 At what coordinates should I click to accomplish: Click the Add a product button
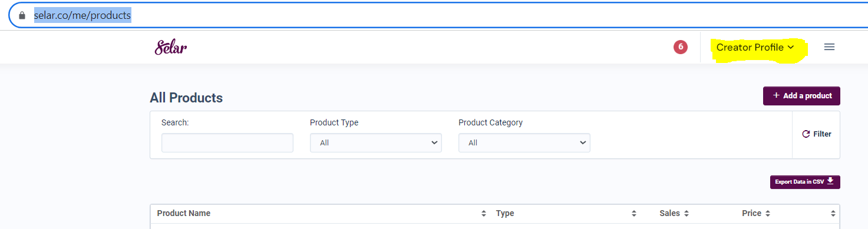click(801, 96)
